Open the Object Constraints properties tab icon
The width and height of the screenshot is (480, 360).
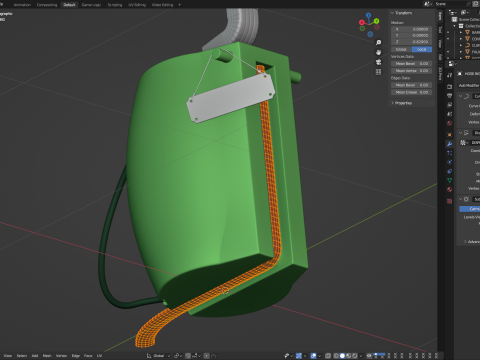450,171
